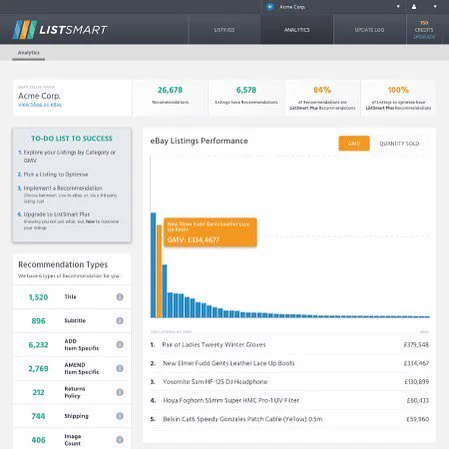Viewport: 449px width, 449px height.
Task: Select the 2,769 AMEND Item Specific row
Action: coord(72,368)
